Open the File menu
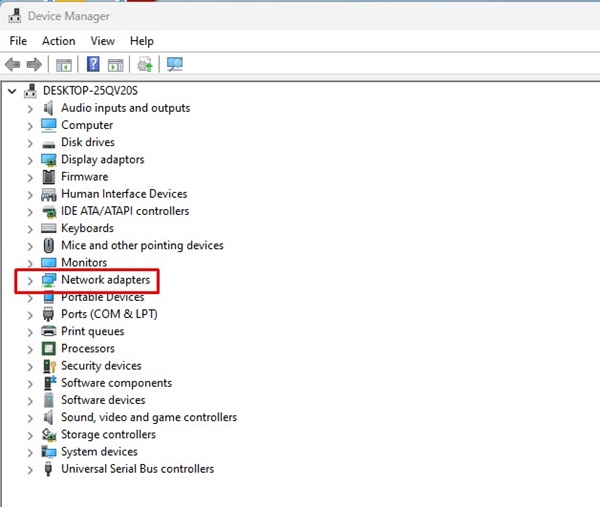This screenshot has width=600, height=507. pyautogui.click(x=18, y=41)
